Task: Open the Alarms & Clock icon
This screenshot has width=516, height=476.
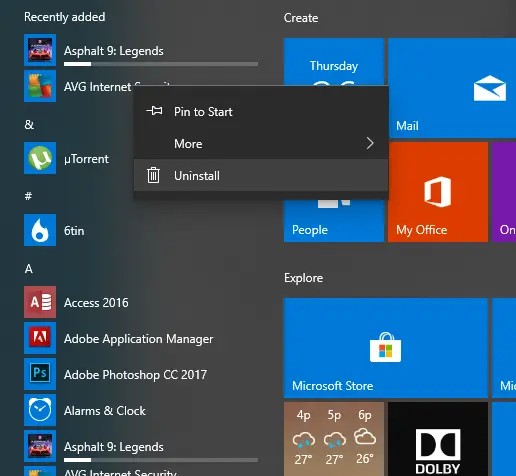Action: point(40,410)
